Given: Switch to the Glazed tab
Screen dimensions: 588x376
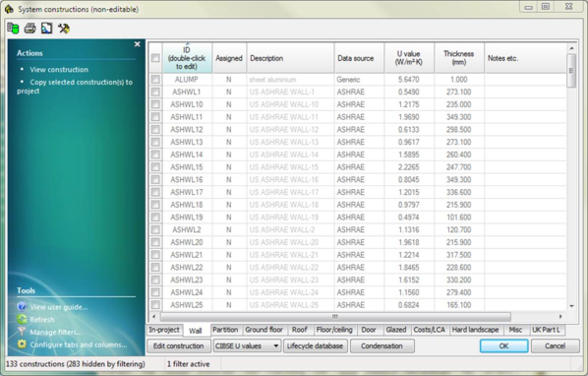Looking at the screenshot, I should [396, 330].
